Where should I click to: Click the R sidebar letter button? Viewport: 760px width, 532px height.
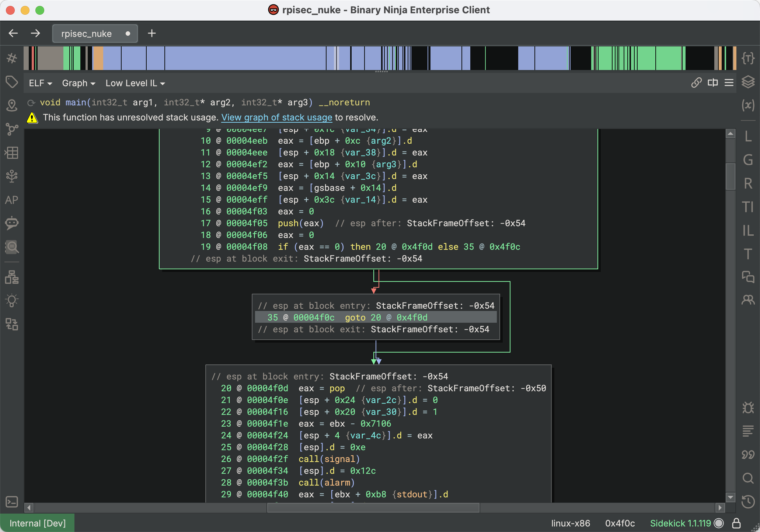pyautogui.click(x=748, y=183)
